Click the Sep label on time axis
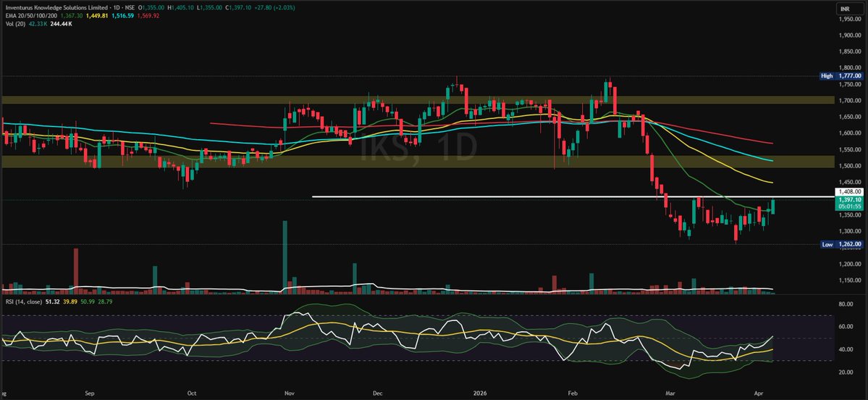 click(x=90, y=392)
